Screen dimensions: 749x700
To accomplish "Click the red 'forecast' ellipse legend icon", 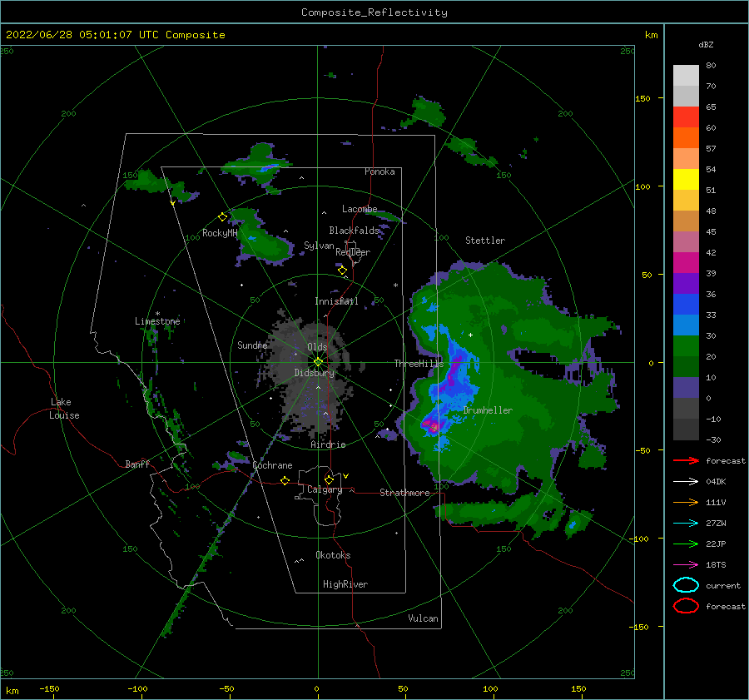I will (x=686, y=606).
